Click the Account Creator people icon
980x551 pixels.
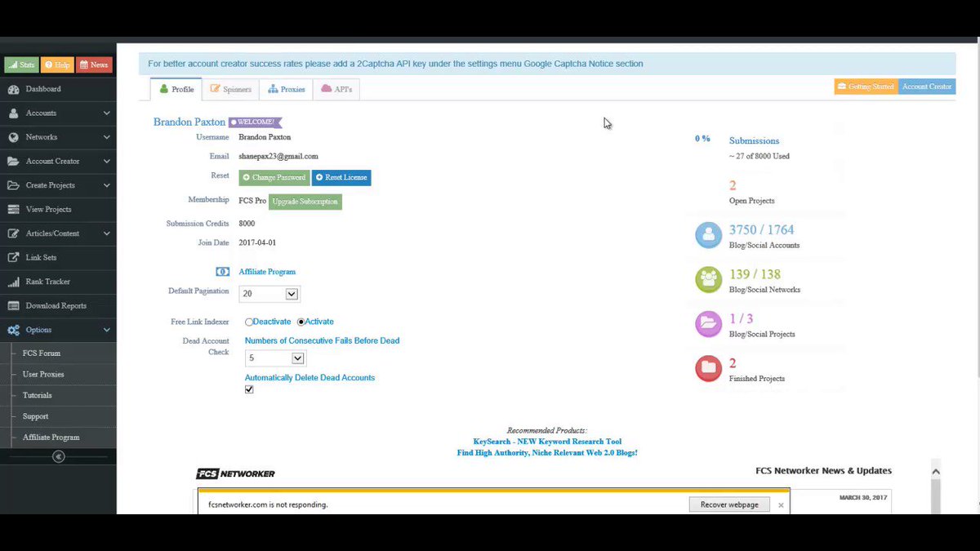tap(13, 162)
